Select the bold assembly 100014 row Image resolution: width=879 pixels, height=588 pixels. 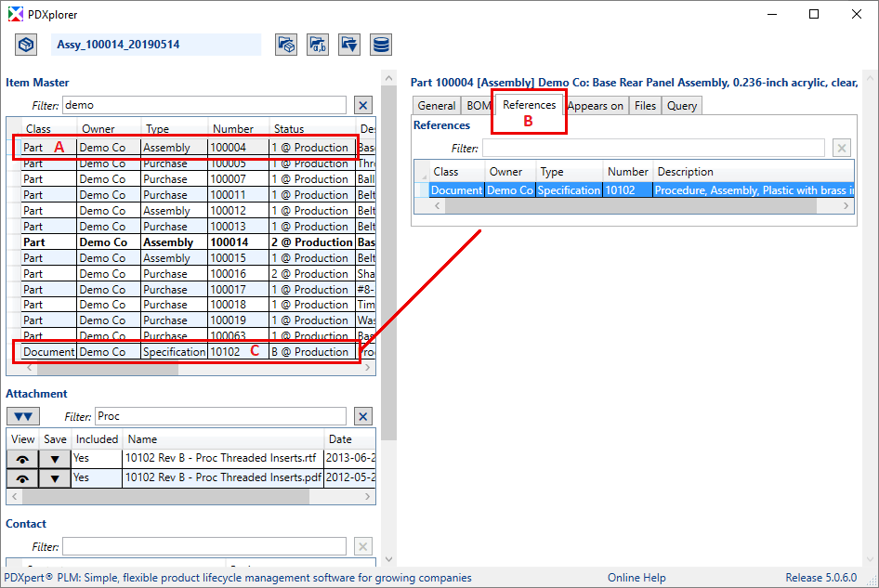pos(193,242)
